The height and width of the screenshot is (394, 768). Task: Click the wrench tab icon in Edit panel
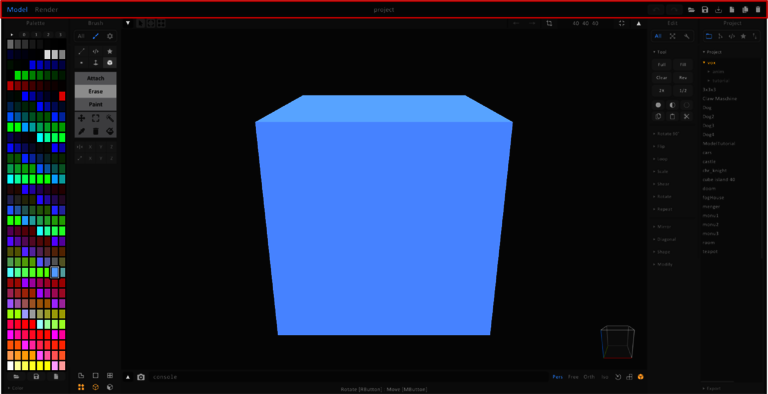click(x=687, y=36)
